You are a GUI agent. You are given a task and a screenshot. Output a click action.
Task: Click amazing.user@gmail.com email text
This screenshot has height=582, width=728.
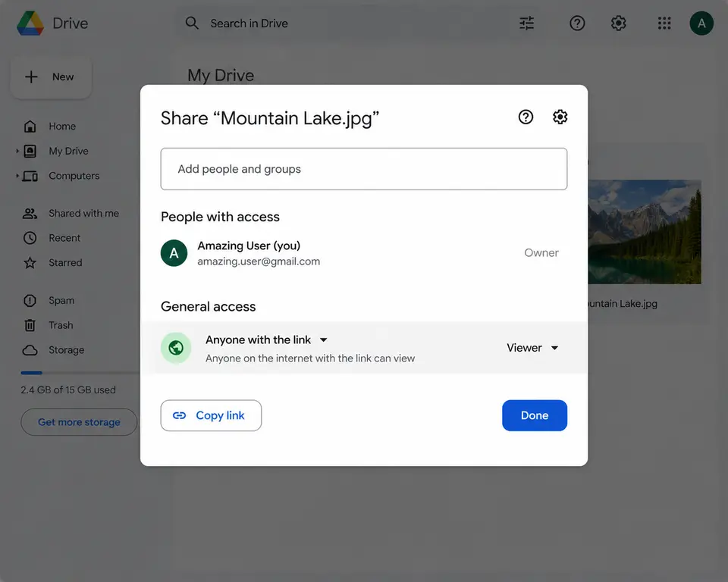coord(259,261)
